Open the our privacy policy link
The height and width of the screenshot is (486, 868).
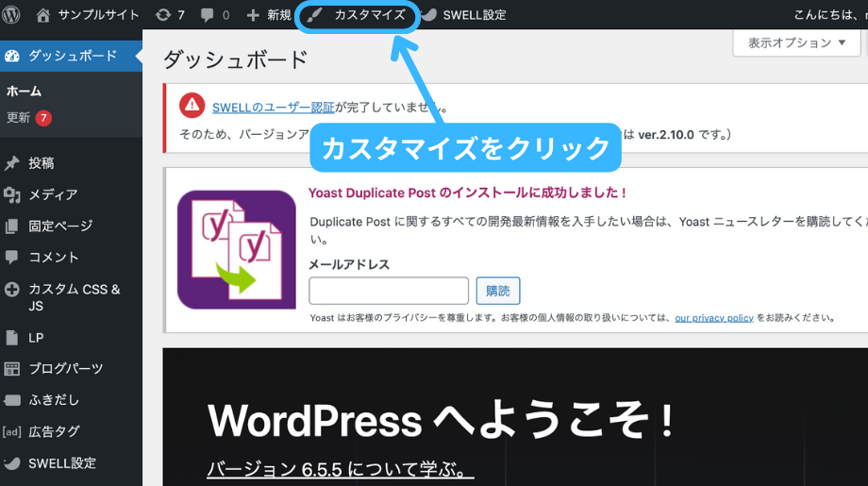pyautogui.click(x=714, y=318)
